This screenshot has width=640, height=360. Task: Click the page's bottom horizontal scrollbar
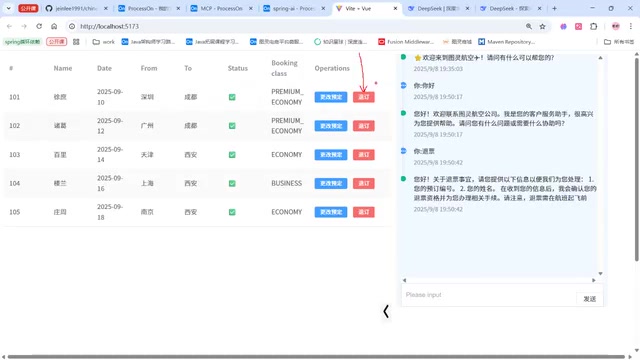tap(316, 357)
